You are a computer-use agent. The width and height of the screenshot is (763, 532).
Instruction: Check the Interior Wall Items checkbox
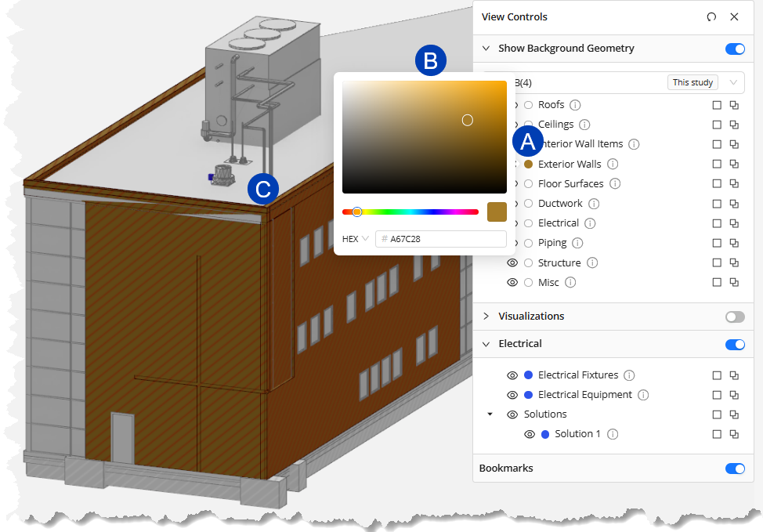(x=717, y=144)
